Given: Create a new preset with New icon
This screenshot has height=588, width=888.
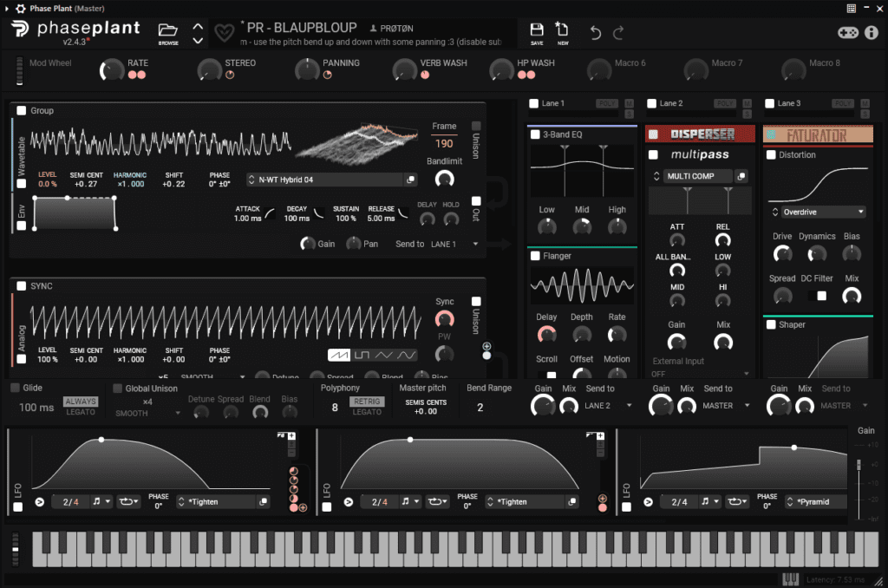Looking at the screenshot, I should tap(562, 30).
